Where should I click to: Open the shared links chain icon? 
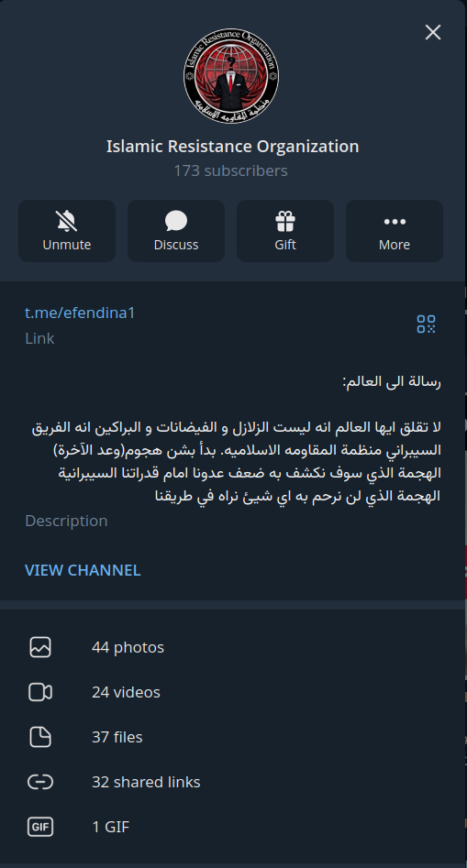coord(40,782)
